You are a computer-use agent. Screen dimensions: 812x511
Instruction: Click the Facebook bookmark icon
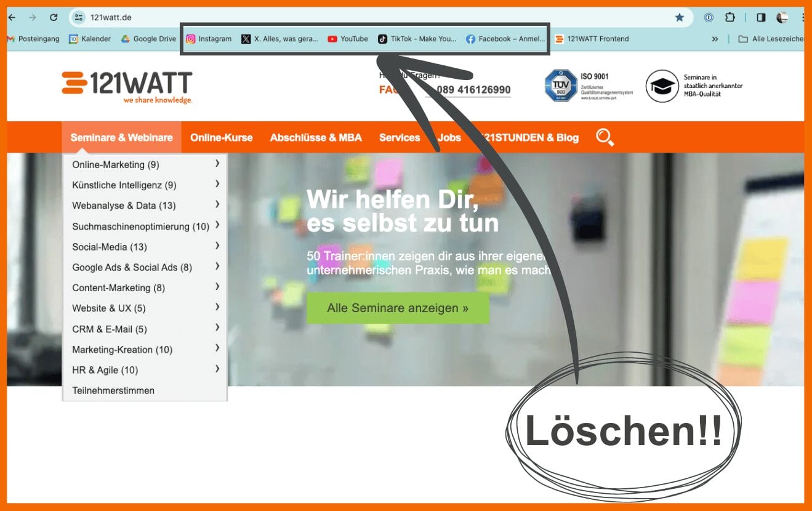coord(470,39)
